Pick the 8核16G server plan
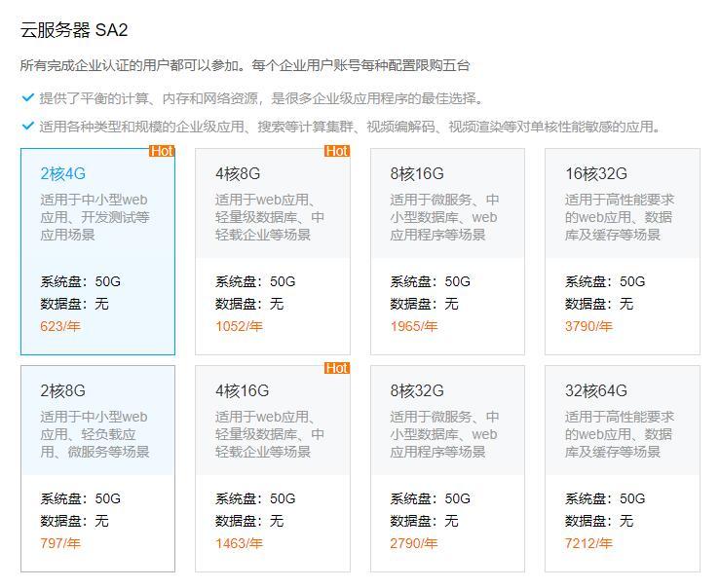This screenshot has width=720, height=588. click(x=447, y=251)
